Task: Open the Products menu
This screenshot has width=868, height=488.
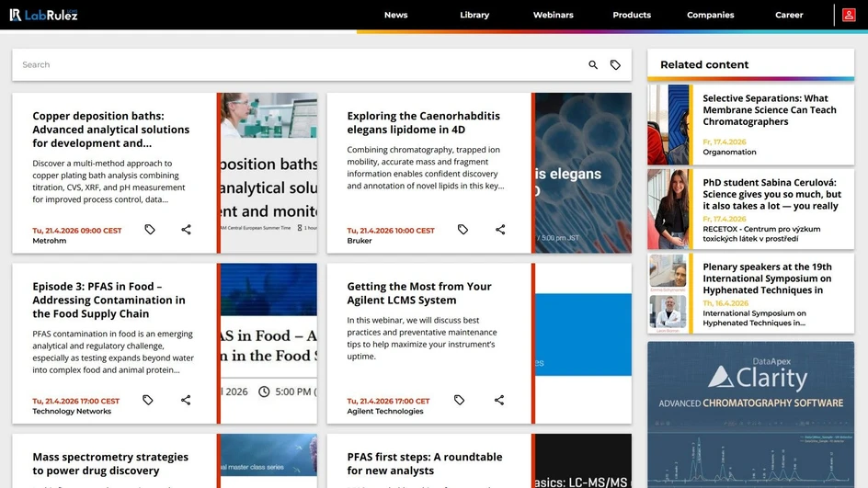Action: (632, 15)
